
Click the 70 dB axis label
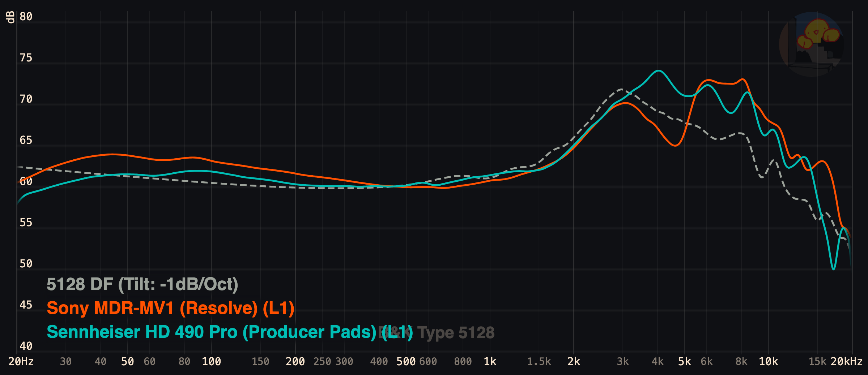coord(26,99)
